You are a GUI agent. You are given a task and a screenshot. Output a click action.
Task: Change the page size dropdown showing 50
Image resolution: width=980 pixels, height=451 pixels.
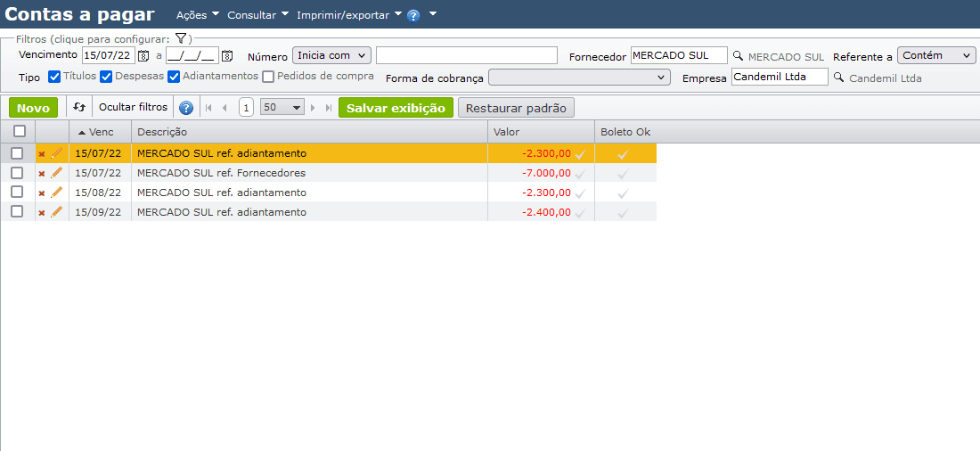282,108
